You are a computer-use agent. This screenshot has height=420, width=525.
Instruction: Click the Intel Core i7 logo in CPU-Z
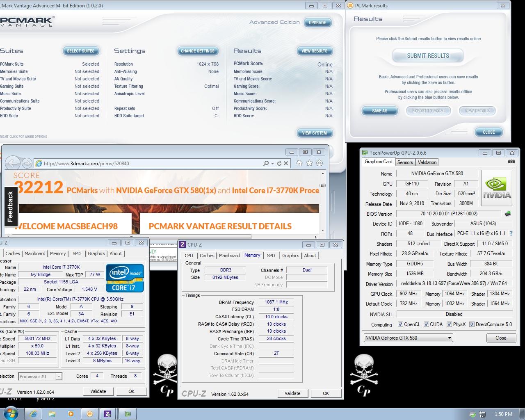[x=125, y=278]
